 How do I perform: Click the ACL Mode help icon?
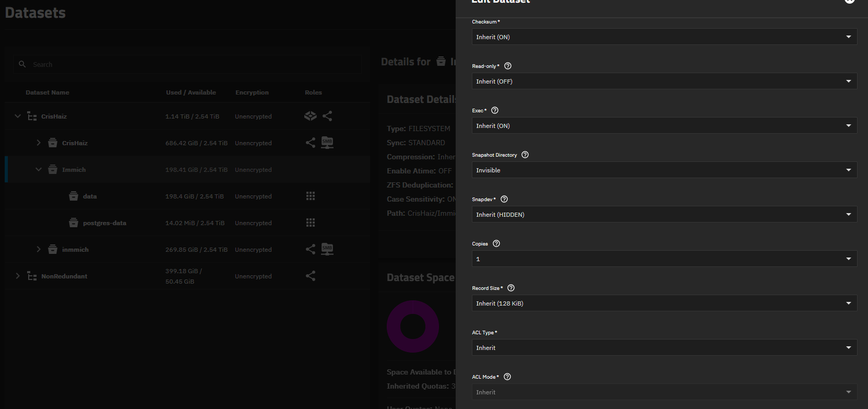(507, 377)
